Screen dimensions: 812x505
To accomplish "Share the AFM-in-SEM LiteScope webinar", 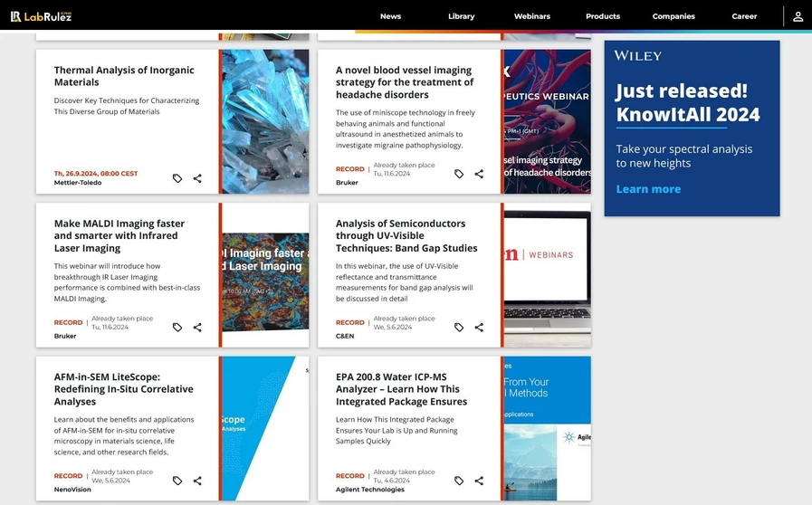I will (x=197, y=481).
